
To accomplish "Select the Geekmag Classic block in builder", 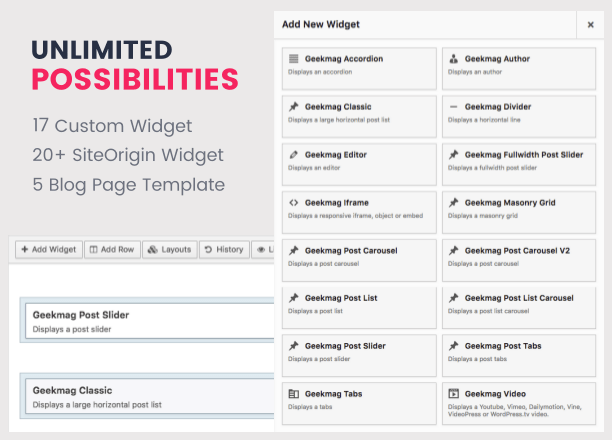I will coord(150,397).
